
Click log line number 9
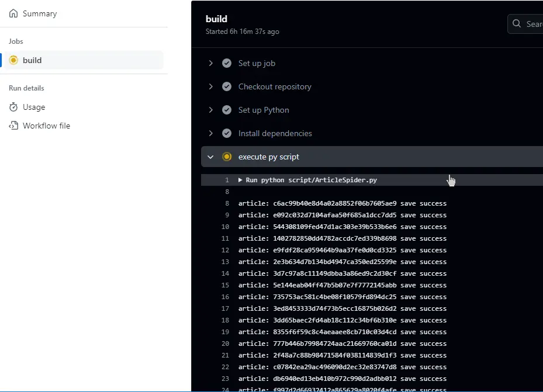tap(227, 215)
